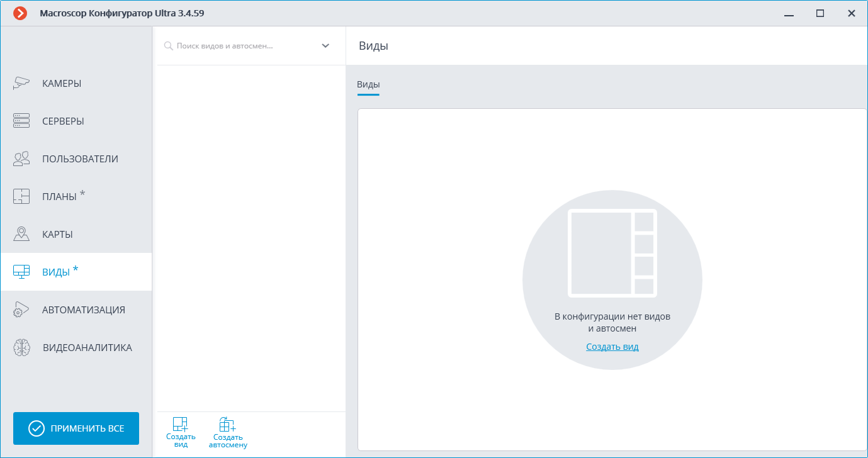The image size is (868, 458).
Task: Click the Создать вид link
Action: coord(612,347)
